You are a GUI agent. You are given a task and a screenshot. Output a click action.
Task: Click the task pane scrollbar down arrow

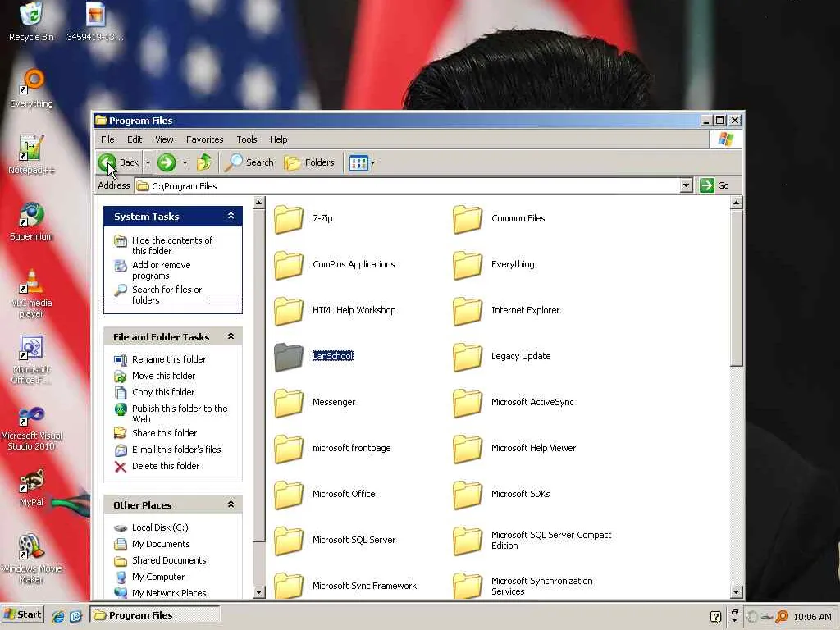pyautogui.click(x=258, y=591)
